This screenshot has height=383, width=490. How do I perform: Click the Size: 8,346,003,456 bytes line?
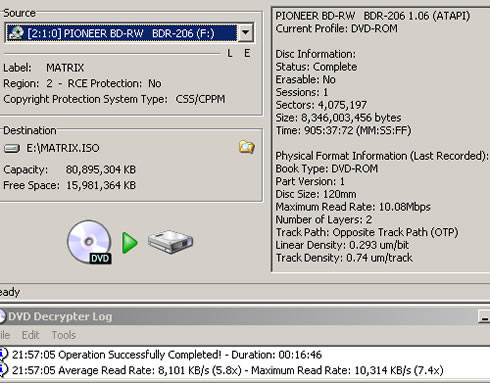(x=338, y=118)
